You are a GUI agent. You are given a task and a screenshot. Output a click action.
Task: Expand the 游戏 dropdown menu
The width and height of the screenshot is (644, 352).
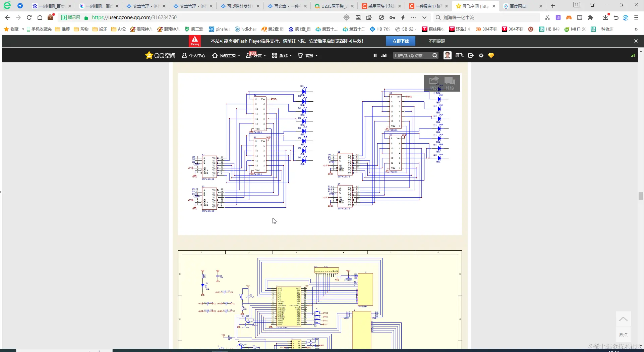coord(282,55)
